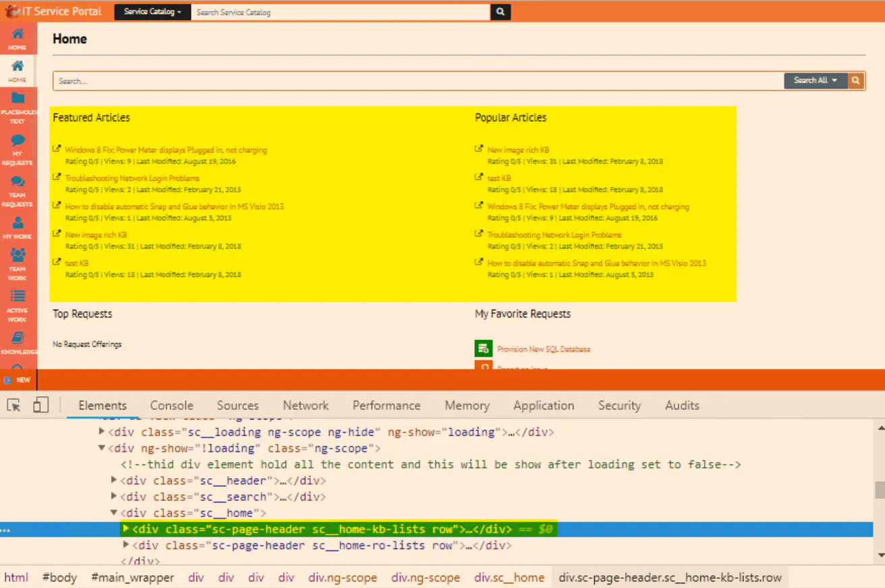Open the Troubleshooting Network Login Problems featured article
This screenshot has width=885, height=588.
[132, 179]
